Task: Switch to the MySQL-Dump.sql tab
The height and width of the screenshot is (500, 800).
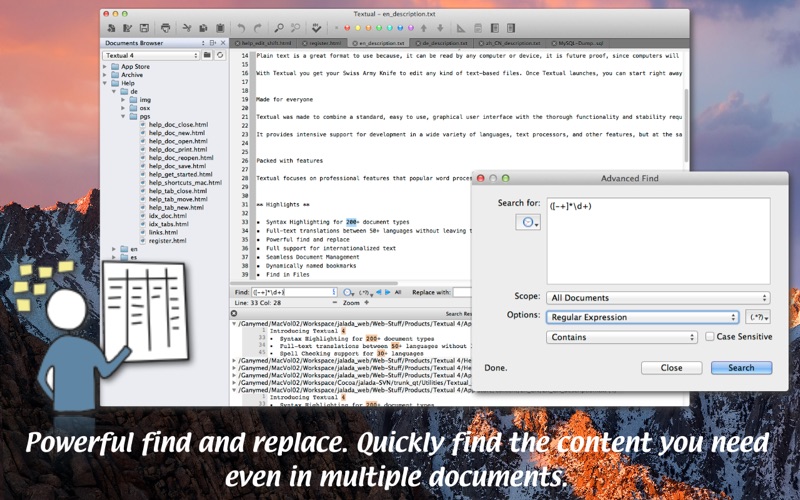Action: point(578,43)
